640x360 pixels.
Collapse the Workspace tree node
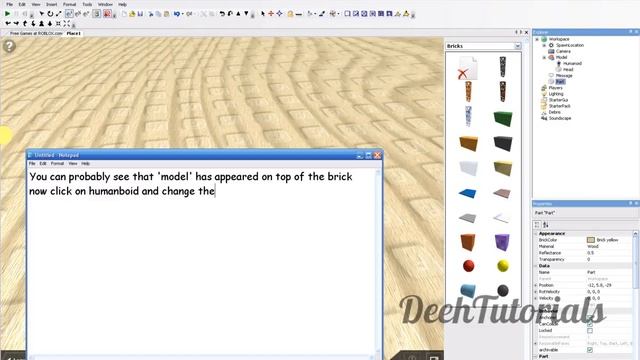tap(537, 39)
